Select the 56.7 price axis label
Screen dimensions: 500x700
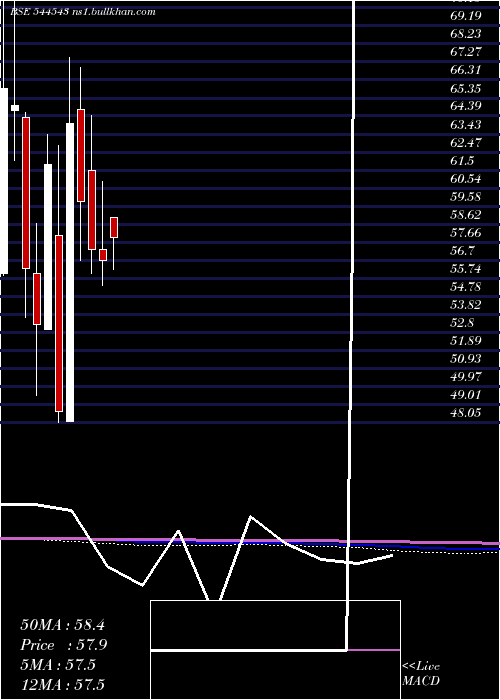click(x=462, y=251)
